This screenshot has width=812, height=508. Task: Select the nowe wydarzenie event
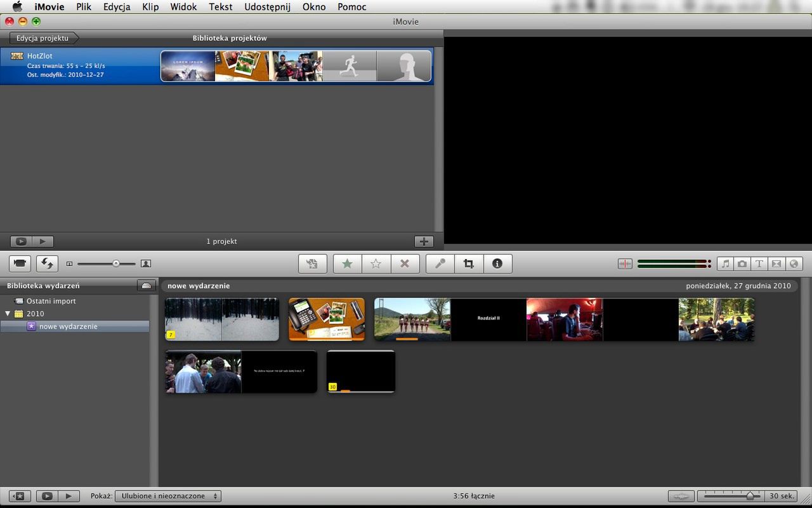tap(75, 326)
